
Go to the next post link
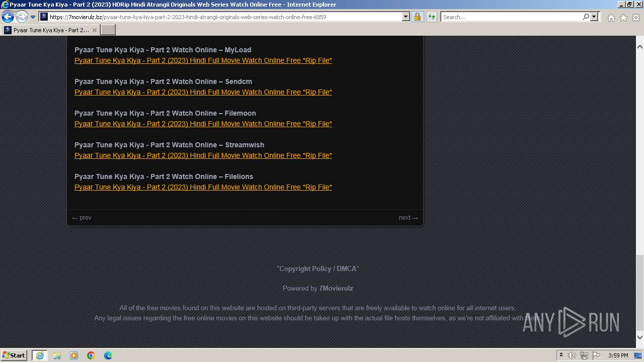tap(408, 218)
